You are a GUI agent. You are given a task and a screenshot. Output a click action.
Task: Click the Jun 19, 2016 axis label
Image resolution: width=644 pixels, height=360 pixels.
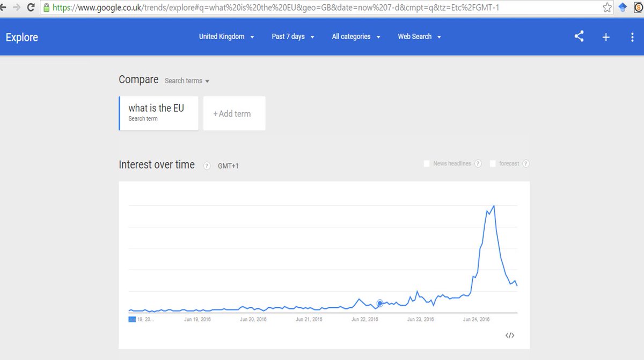(x=197, y=319)
